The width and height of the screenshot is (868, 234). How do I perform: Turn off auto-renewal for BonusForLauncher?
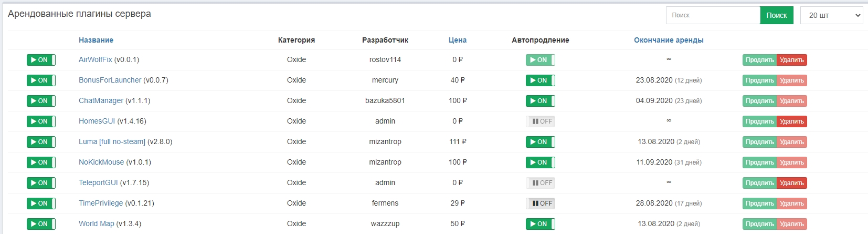pyautogui.click(x=540, y=80)
